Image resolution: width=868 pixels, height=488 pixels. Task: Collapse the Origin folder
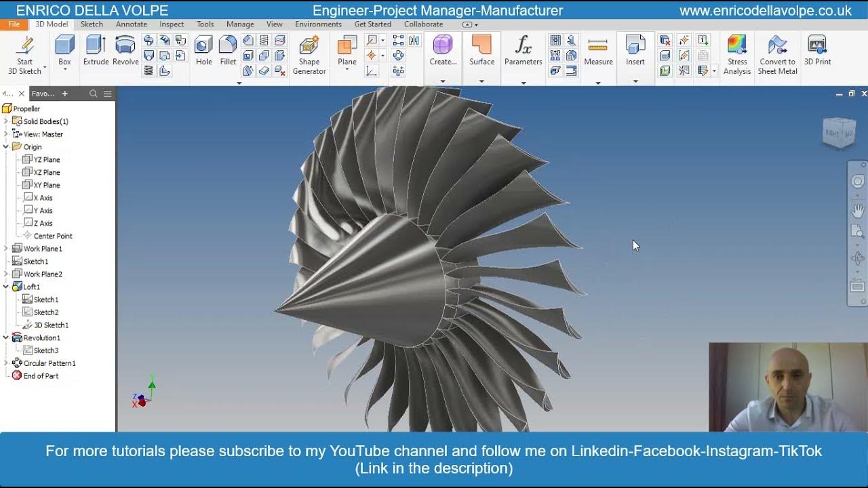click(6, 147)
